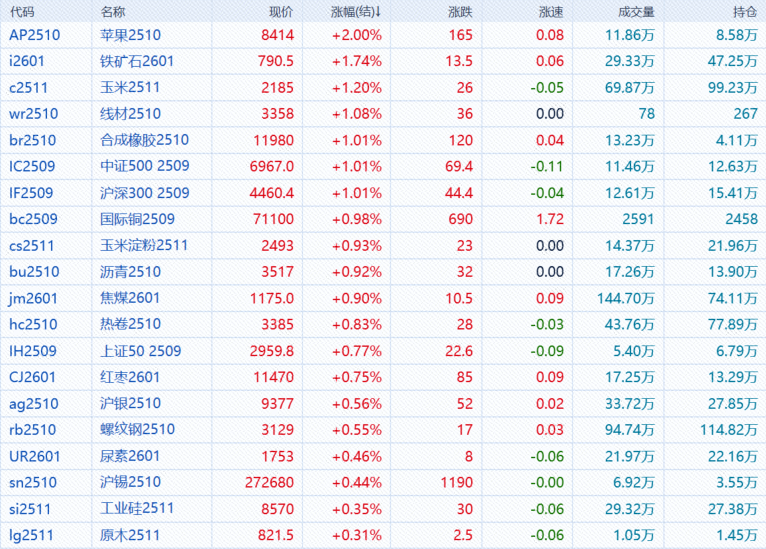Sort by the 涨幅(结) column header
The image size is (766, 549).
(x=356, y=12)
